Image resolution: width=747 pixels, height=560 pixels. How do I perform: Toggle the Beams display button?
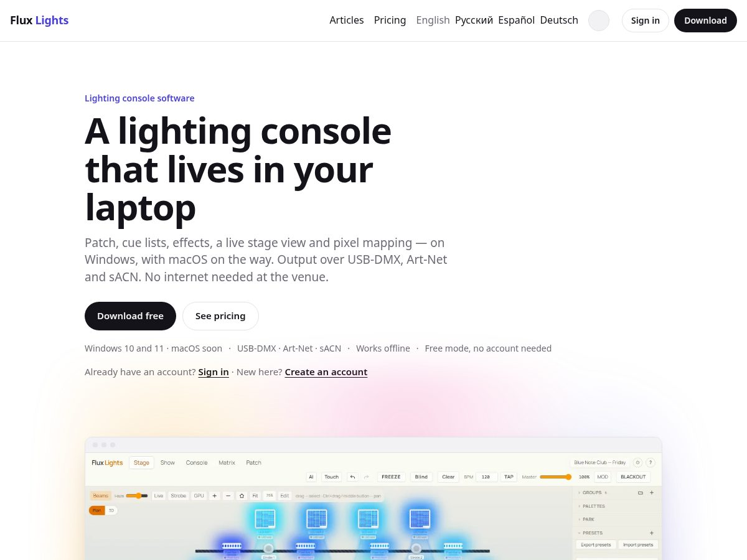[x=101, y=496]
